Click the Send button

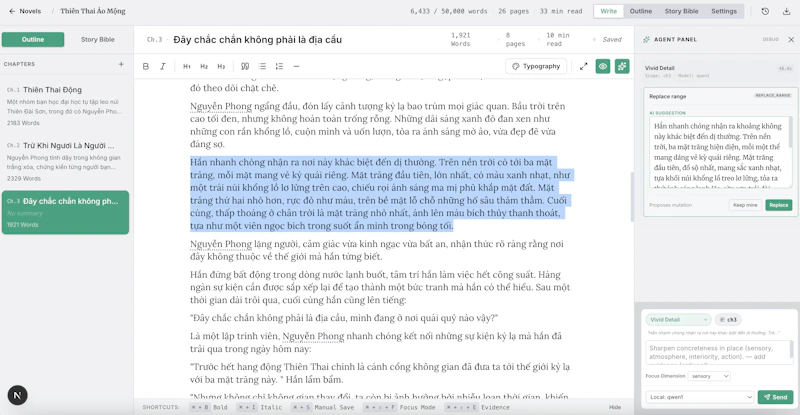tap(775, 397)
